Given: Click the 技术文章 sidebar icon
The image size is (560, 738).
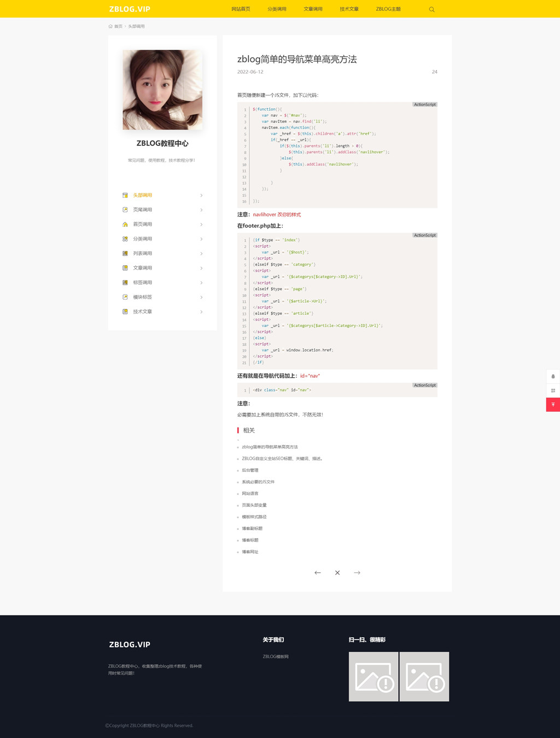Looking at the screenshot, I should click(x=125, y=312).
